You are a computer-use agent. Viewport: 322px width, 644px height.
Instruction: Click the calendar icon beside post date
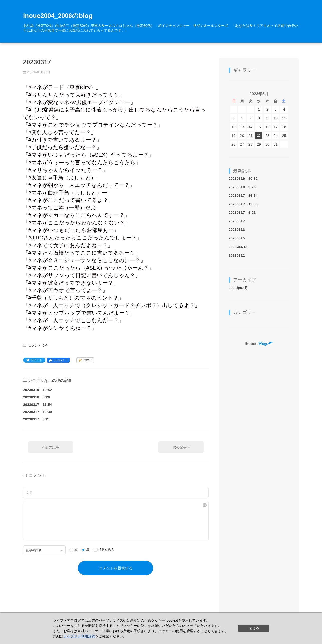tap(24, 72)
